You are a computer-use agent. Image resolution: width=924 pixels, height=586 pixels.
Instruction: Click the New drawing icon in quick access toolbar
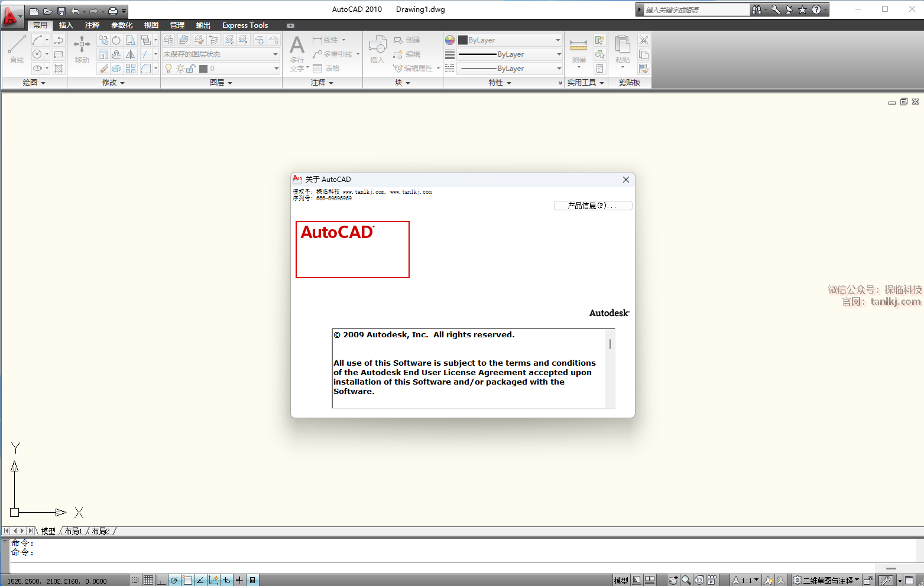34,11
